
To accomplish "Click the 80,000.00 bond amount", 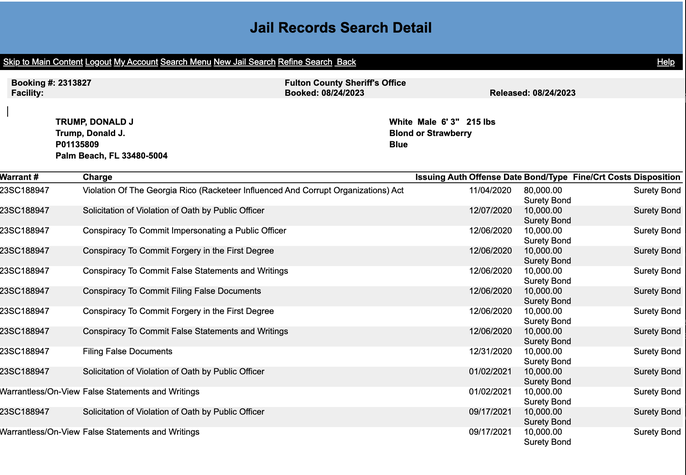I will (x=543, y=190).
